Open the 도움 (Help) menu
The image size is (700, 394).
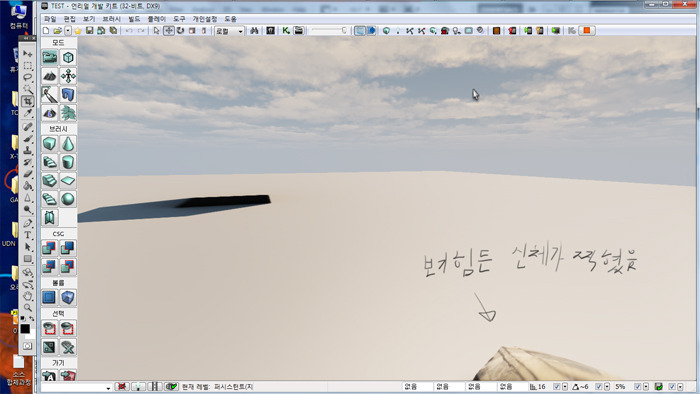coord(230,19)
